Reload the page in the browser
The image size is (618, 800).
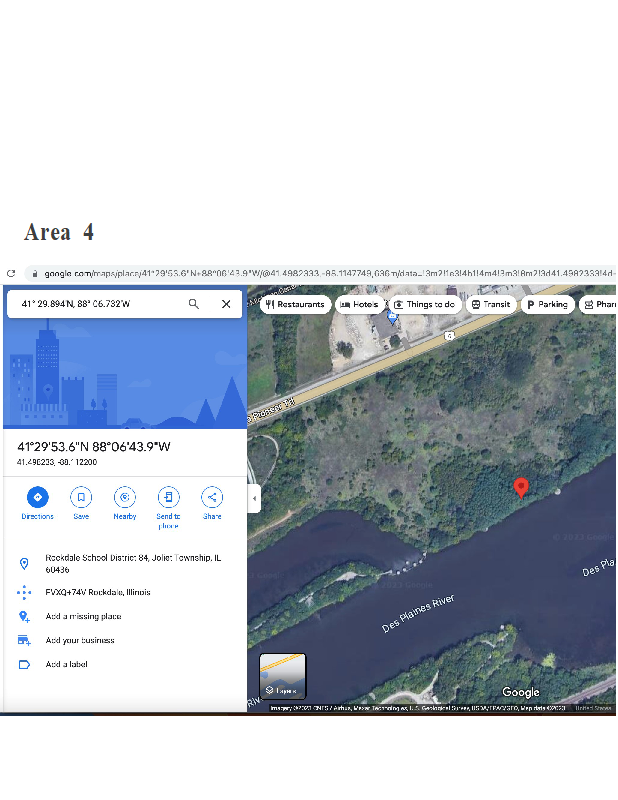pyautogui.click(x=11, y=273)
